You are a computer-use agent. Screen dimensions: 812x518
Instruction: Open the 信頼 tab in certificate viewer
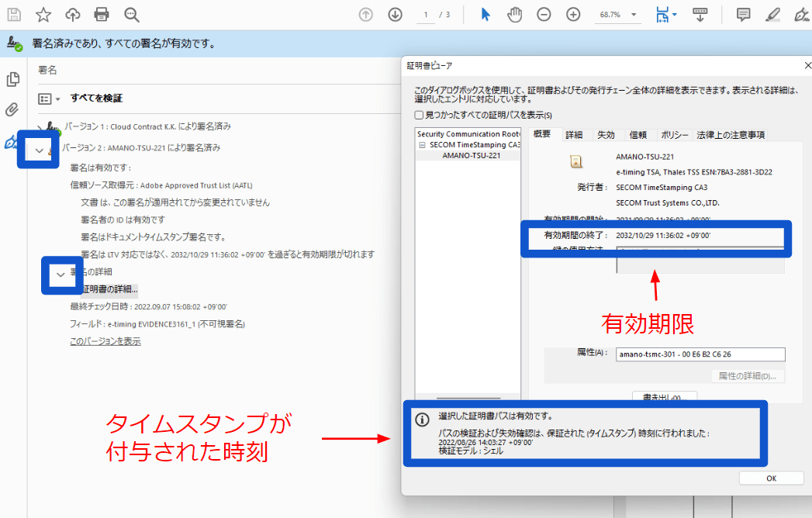[639, 134]
